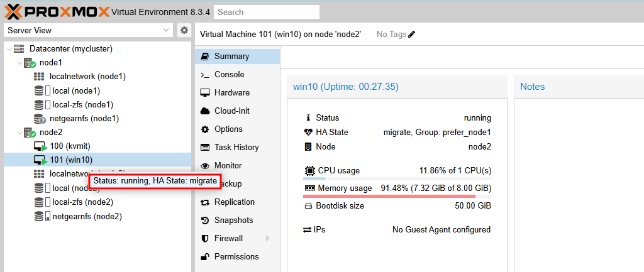Click the Proxmox logo
This screenshot has width=644, height=272.
[57, 12]
